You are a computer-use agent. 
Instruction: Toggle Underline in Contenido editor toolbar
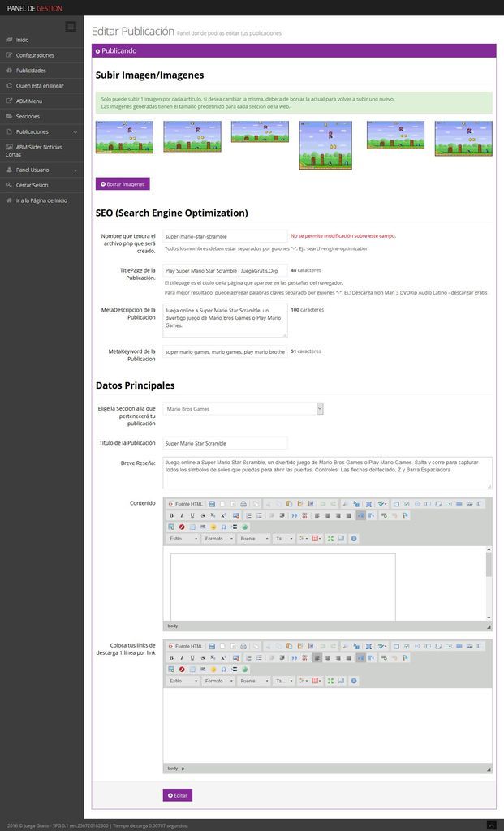[192, 515]
